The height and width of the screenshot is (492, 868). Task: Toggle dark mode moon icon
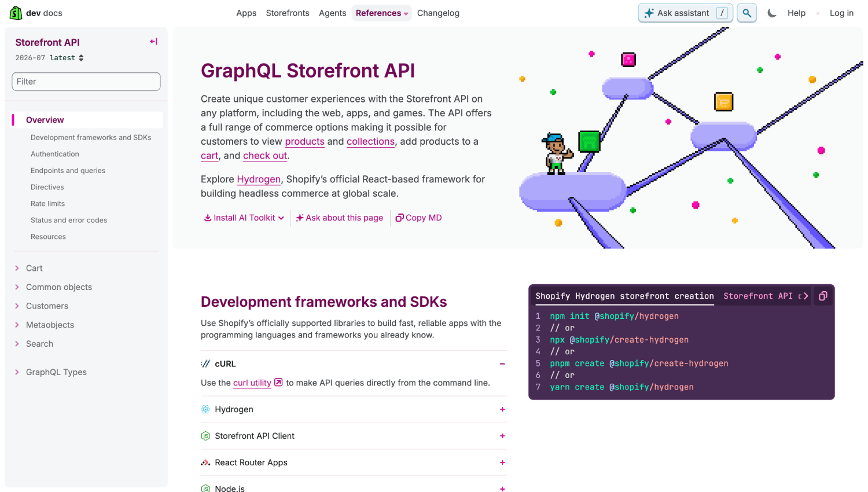[x=771, y=13]
